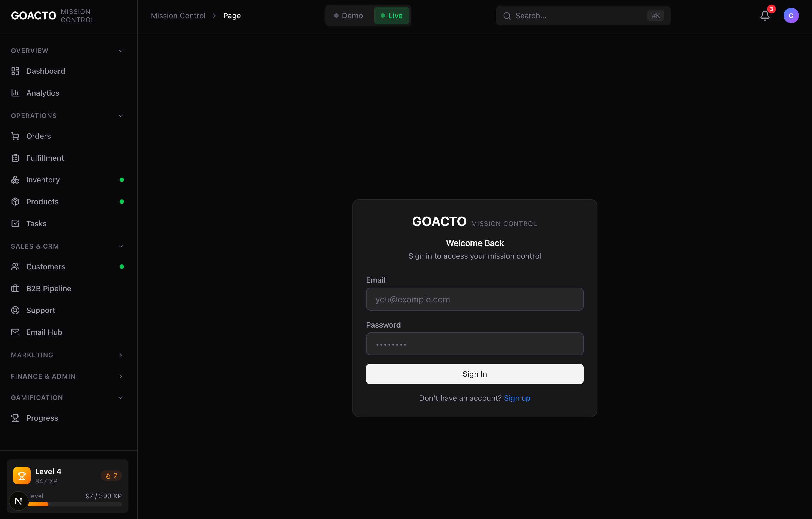Click the streak flame badge showing 7
Viewport: 812px width, 519px height.
coord(111,476)
